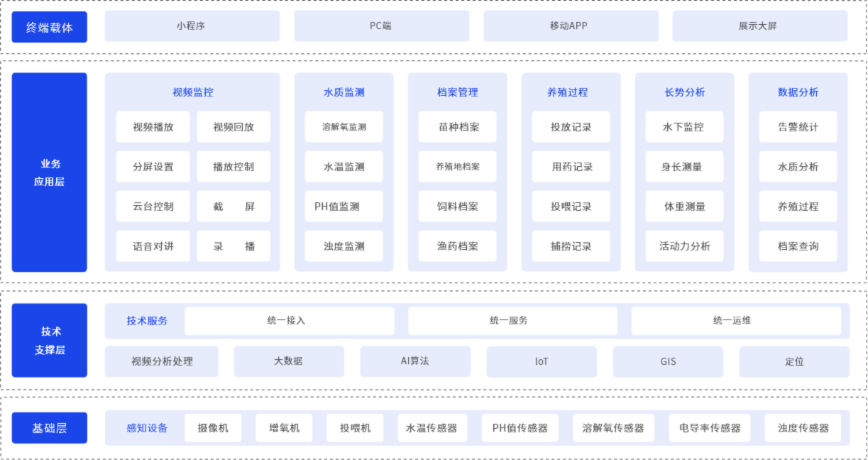Click the 业务应用层 layer label
Image resolution: width=868 pixels, height=460 pixels.
click(50, 172)
